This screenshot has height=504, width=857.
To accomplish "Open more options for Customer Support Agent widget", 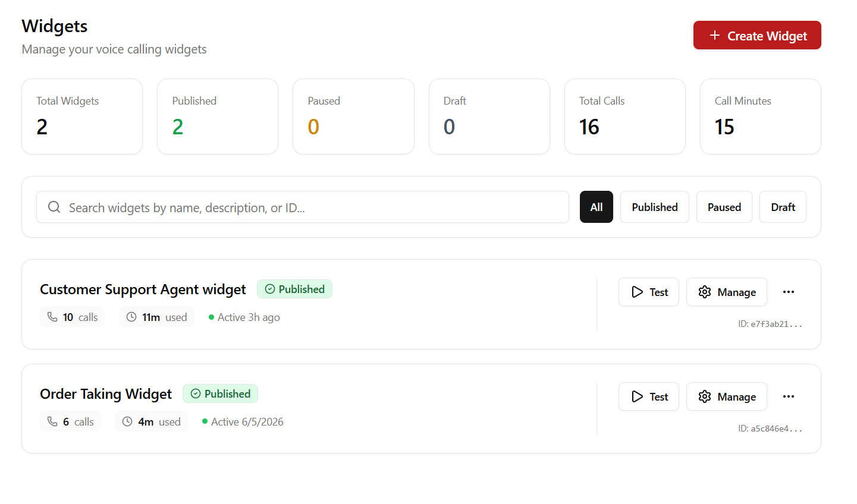I will click(789, 292).
